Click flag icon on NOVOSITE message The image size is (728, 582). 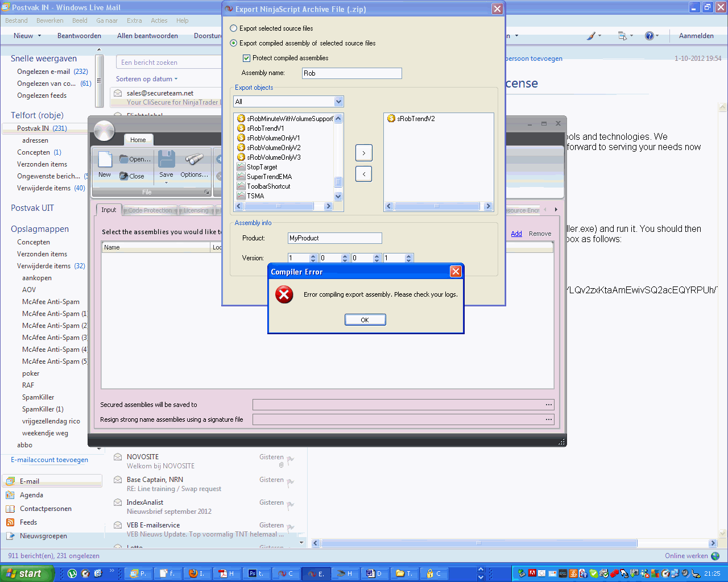pos(290,460)
